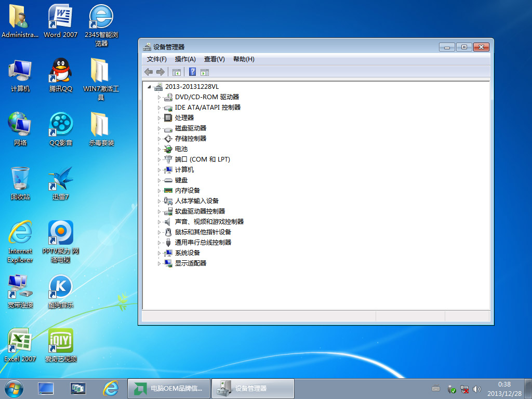
Task: Select 宽带连接 desktop shortcut
Action: click(20, 291)
